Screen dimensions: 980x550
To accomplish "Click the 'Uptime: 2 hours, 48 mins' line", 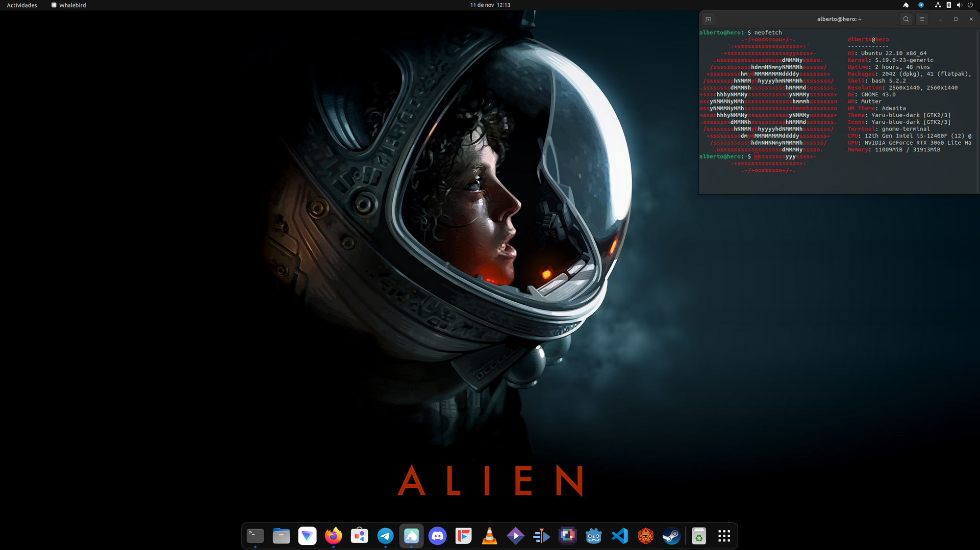I will click(889, 67).
